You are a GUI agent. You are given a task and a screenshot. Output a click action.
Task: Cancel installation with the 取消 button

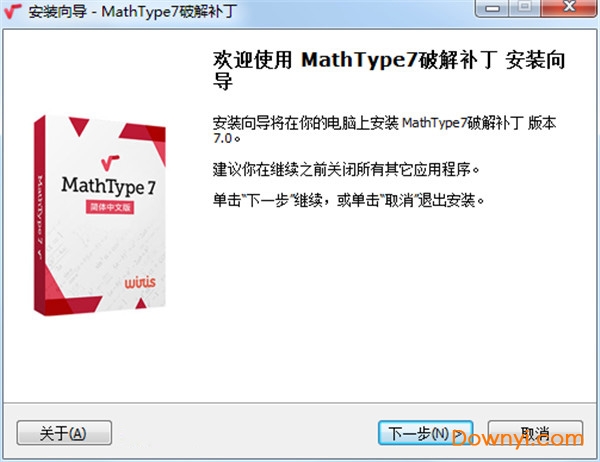point(535,433)
